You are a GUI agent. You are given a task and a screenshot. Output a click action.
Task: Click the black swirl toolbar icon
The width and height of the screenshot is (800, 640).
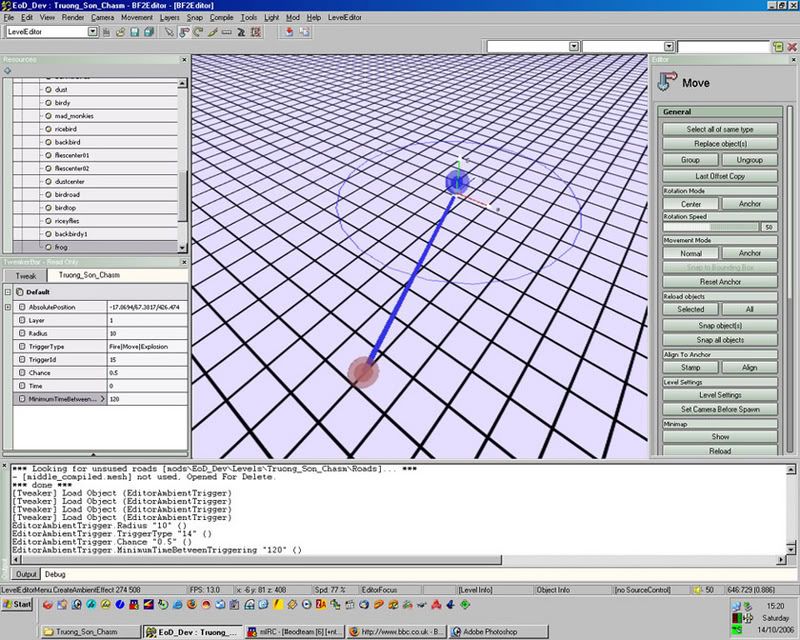pyautogui.click(x=241, y=32)
